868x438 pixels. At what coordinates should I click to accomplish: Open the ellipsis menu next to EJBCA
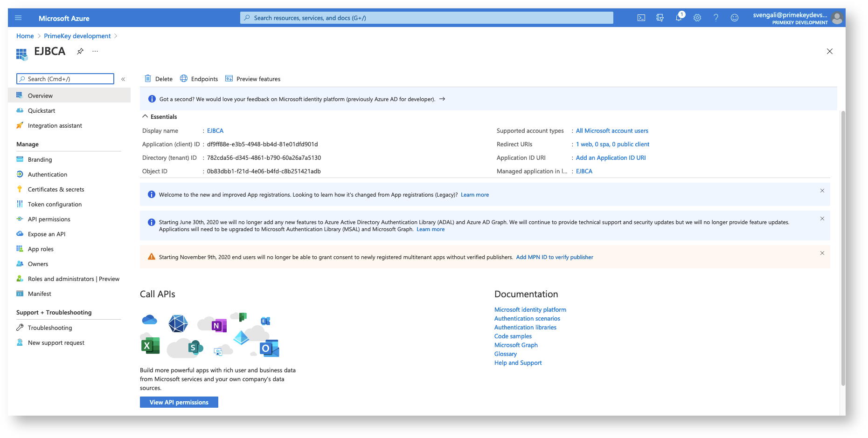click(x=95, y=51)
